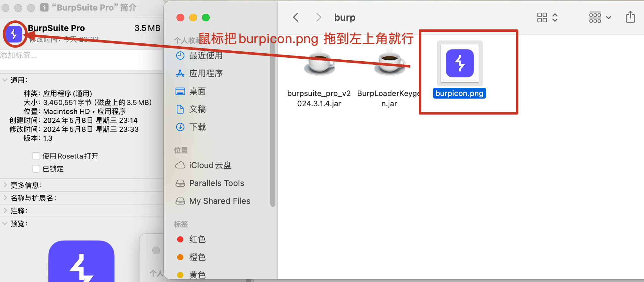The width and height of the screenshot is (644, 282).
Task: Click the info window title bar proxy icon
Action: click(44, 7)
